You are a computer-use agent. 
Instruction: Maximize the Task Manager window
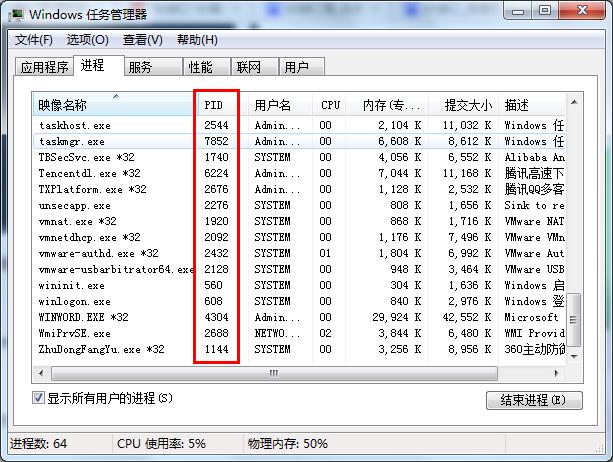[545, 11]
